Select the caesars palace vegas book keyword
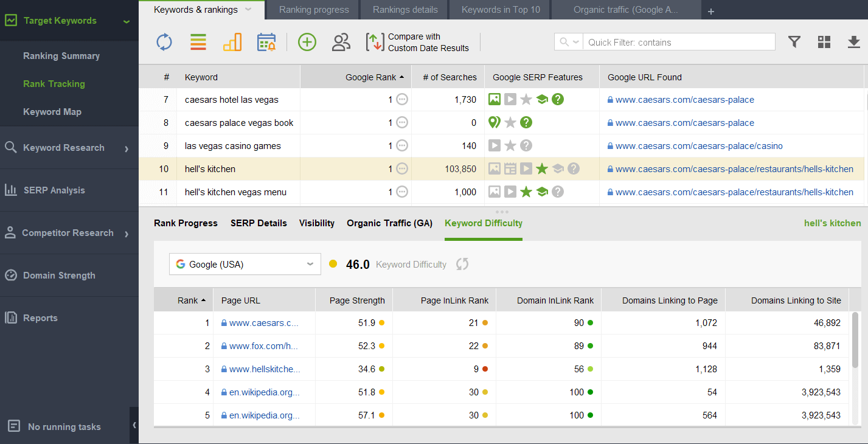Viewport: 868px width, 444px height. (239, 123)
